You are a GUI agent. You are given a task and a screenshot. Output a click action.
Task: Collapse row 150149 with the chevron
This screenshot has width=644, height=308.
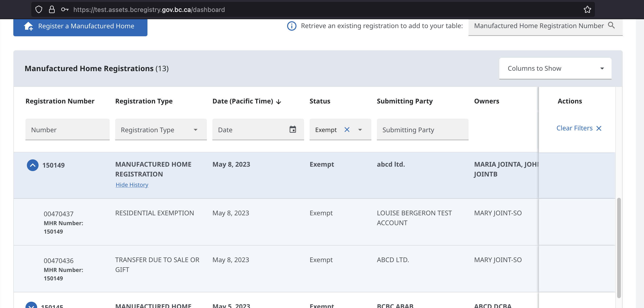click(x=32, y=165)
